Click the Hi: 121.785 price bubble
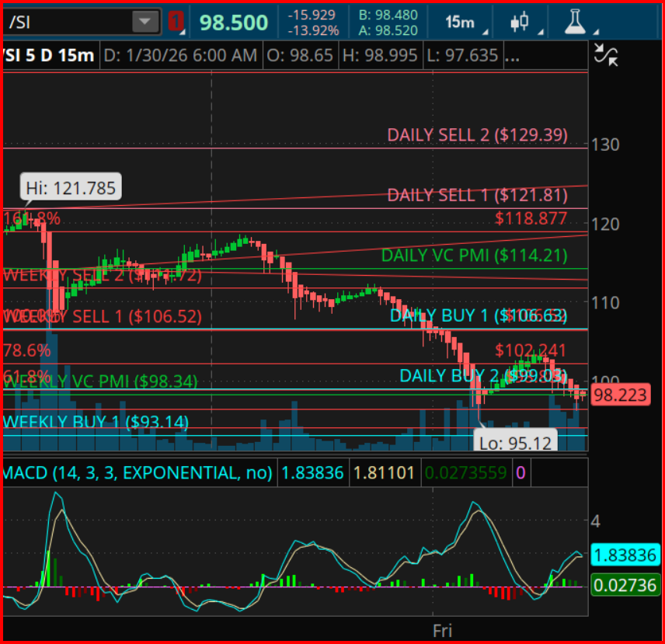Screen dimensions: 665x644 71,187
